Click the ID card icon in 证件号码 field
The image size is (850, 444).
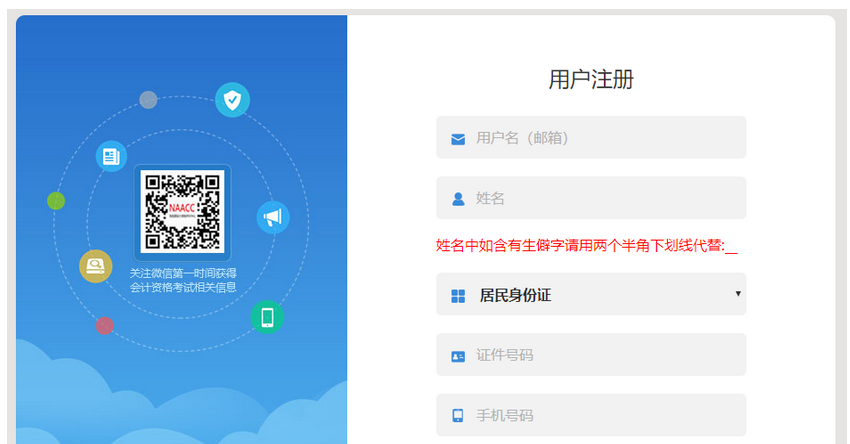pyautogui.click(x=458, y=356)
